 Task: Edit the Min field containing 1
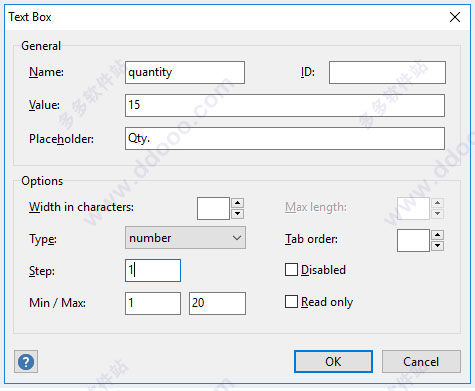153,303
